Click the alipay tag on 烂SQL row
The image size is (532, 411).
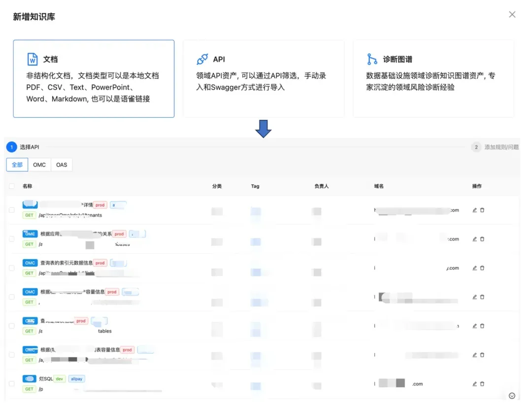coord(77,379)
